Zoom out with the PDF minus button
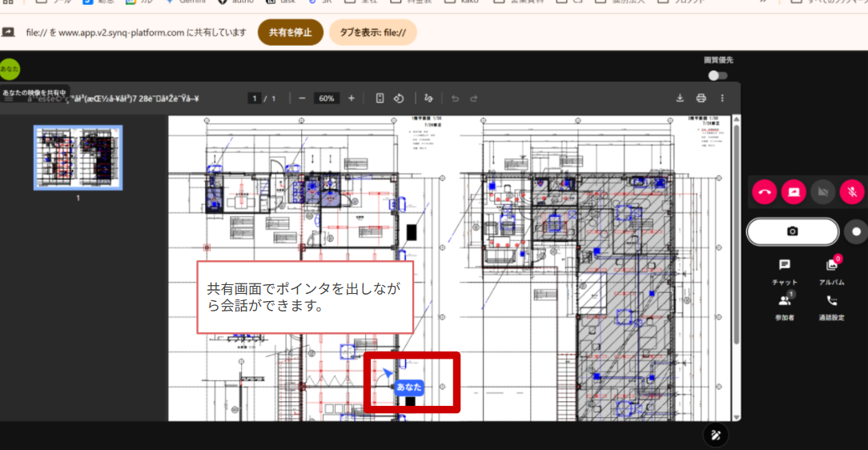This screenshot has width=868, height=450. tap(302, 98)
